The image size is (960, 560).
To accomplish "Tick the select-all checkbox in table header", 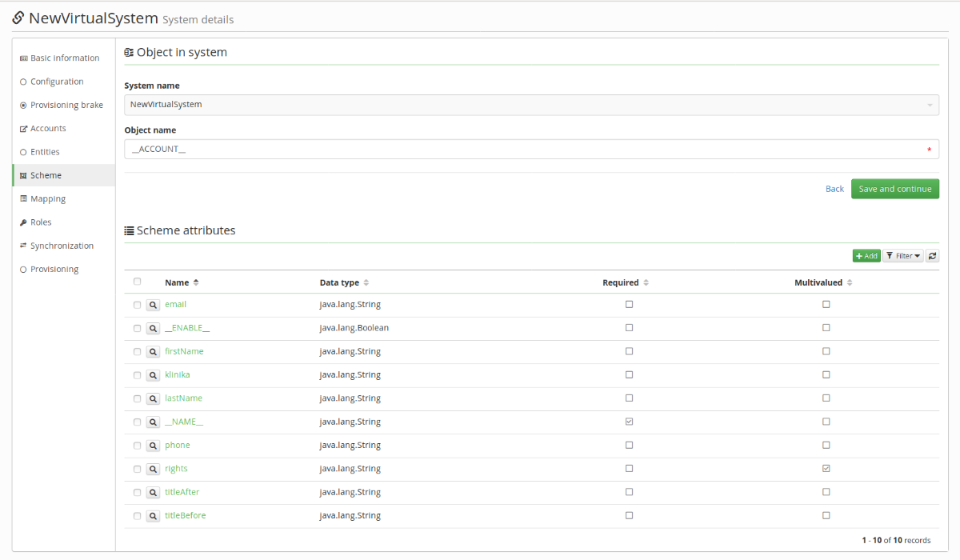I will tap(137, 282).
